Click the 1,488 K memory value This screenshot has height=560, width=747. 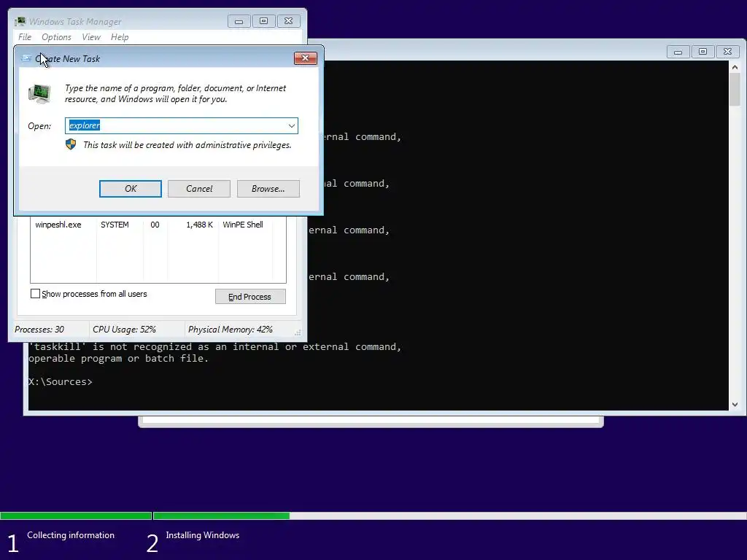click(x=199, y=225)
